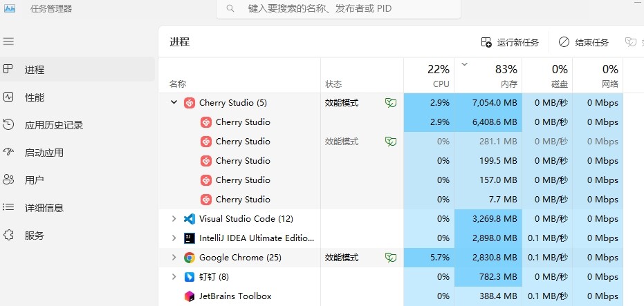Click the efficiency mode leaf on Google Chrome row

pyautogui.click(x=391, y=258)
